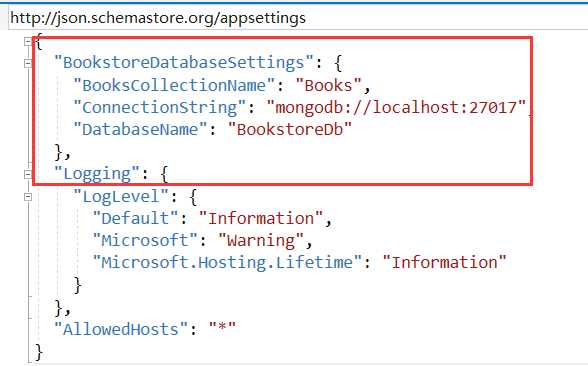Click the "Information" value of Microsoft.Hosting.Lifetime
This screenshot has width=588, height=366.
tap(444, 262)
